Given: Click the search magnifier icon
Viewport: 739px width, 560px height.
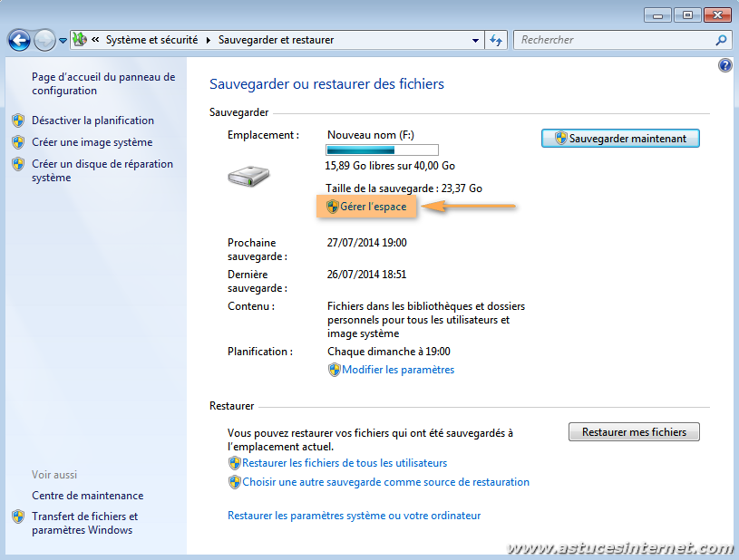Looking at the screenshot, I should tap(721, 40).
